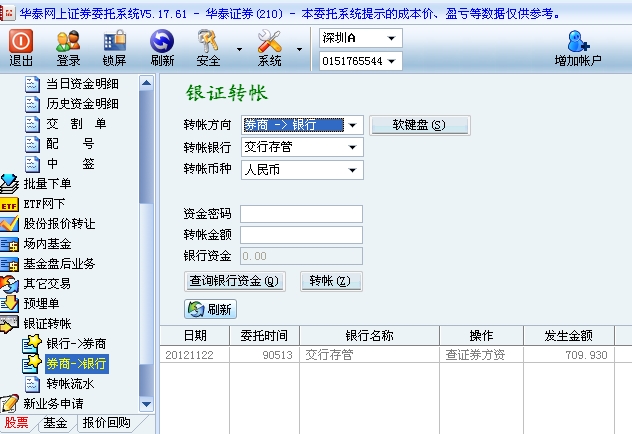632x434 pixels.
Task: Switch to the 基金 tab
Action: coord(56,423)
